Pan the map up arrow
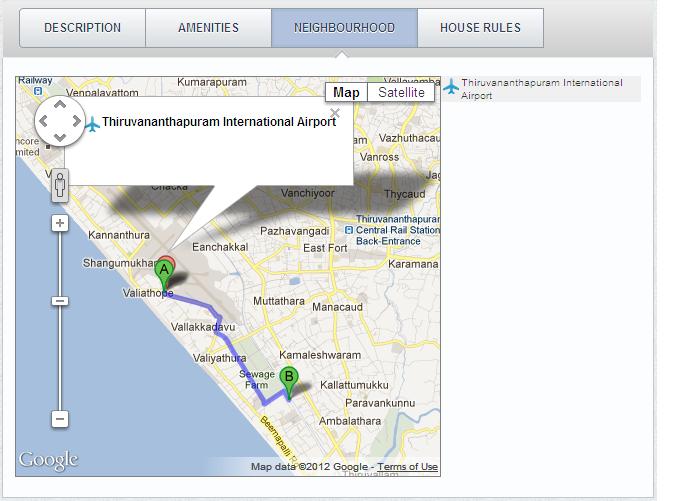696x501 pixels. (60, 105)
